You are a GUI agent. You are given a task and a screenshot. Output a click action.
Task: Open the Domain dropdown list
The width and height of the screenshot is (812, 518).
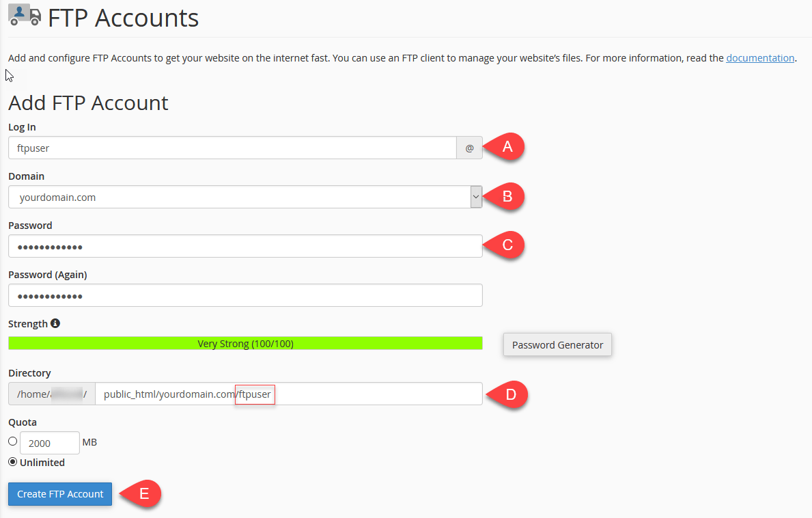pos(476,196)
